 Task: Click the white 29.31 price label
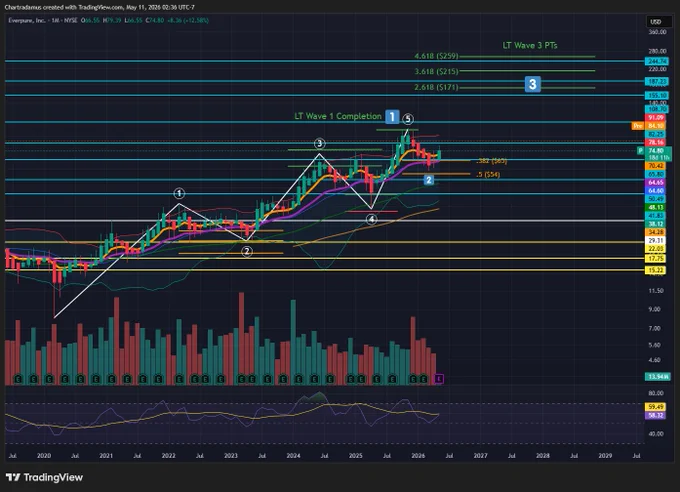[656, 240]
